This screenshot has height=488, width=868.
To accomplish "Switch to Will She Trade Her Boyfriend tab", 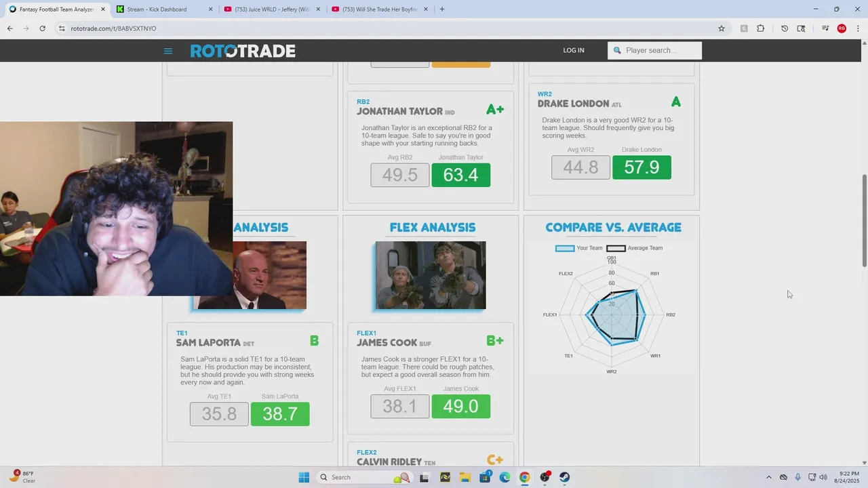I will coord(378,9).
